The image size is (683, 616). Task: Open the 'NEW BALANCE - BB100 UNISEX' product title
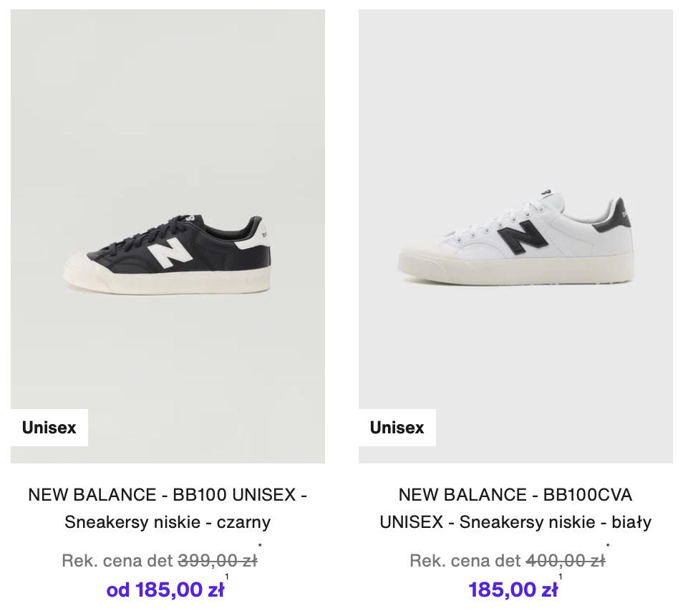[168, 494]
